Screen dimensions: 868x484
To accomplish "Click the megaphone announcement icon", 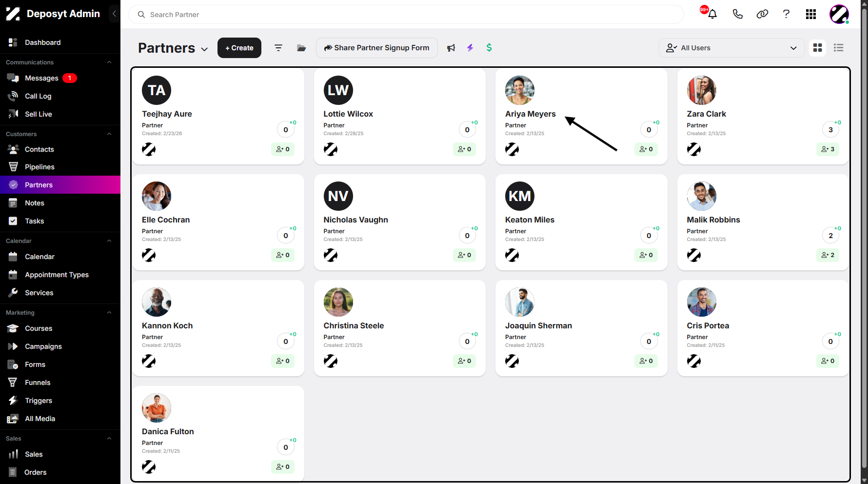I will (451, 48).
